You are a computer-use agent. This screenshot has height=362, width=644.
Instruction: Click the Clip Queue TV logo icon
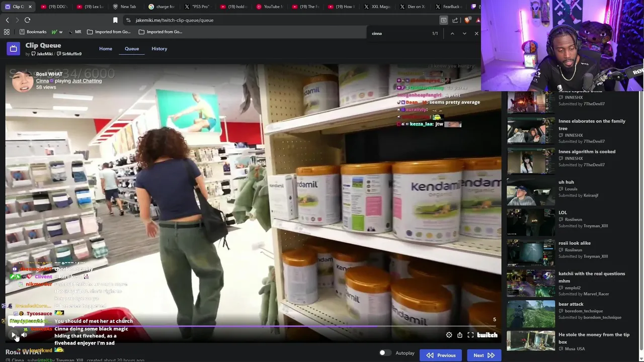pyautogui.click(x=13, y=49)
